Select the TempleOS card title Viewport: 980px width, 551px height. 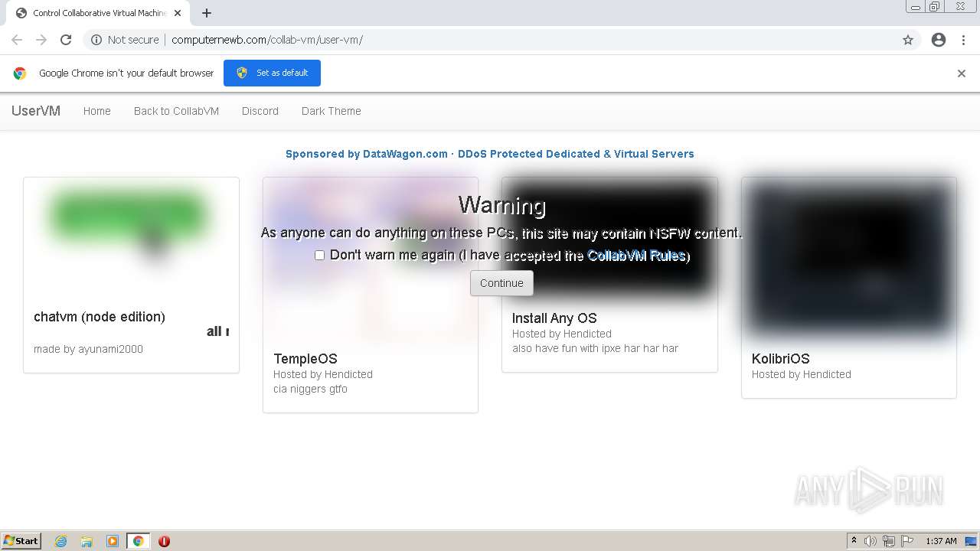[305, 359]
